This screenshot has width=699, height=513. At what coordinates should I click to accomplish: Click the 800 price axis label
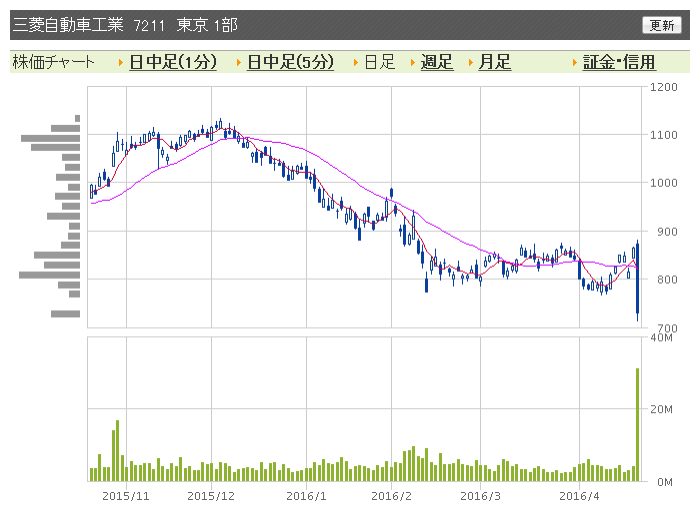point(667,279)
